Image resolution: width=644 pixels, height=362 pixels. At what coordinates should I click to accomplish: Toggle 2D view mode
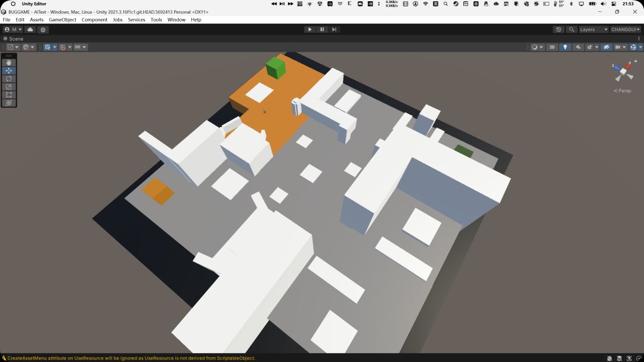click(552, 47)
